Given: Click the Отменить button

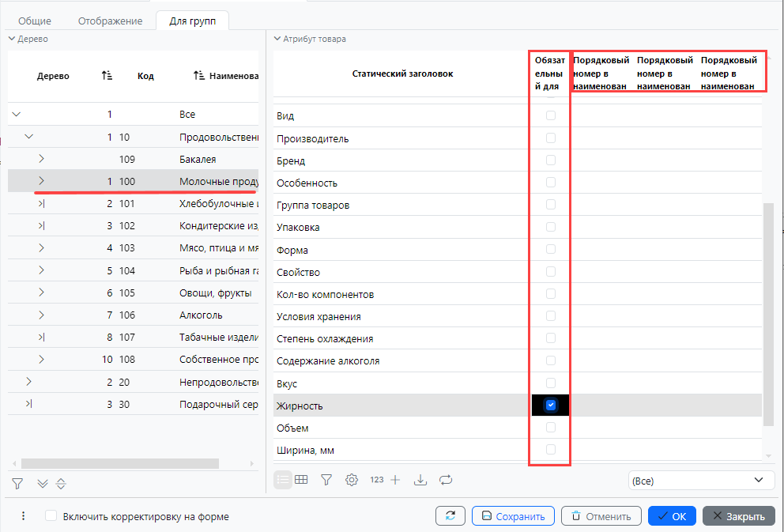Looking at the screenshot, I should (601, 516).
